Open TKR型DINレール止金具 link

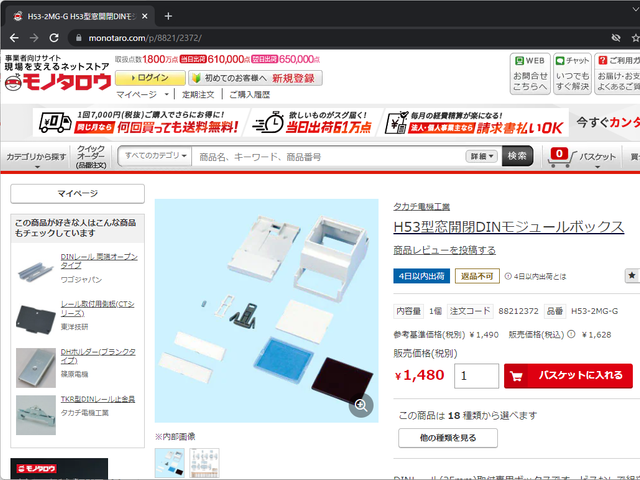click(x=98, y=399)
